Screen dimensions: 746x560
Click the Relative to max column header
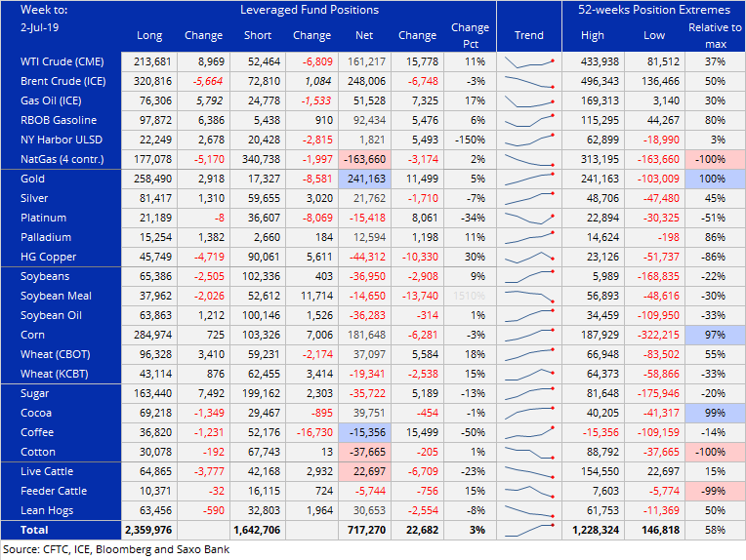(714, 35)
